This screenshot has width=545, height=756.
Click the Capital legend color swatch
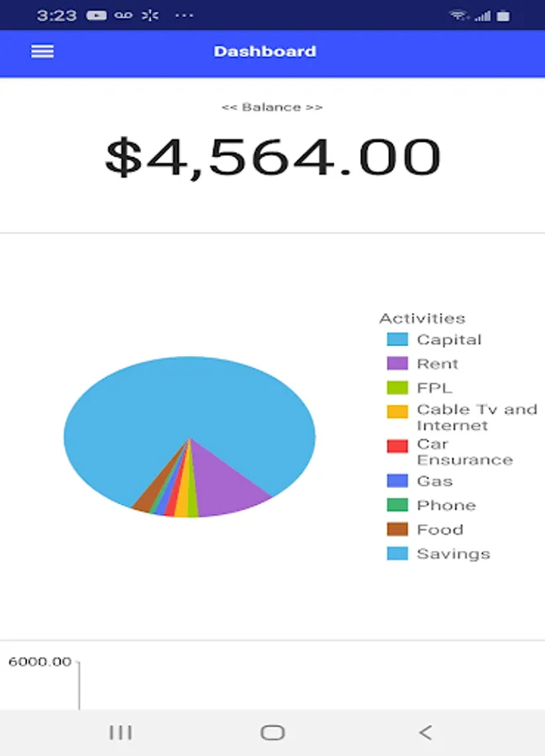pos(397,339)
